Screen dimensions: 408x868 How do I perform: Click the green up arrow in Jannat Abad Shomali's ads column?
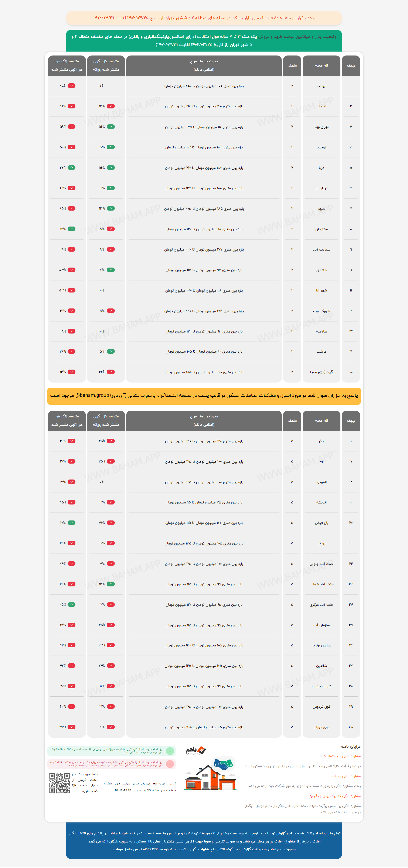pos(111,584)
